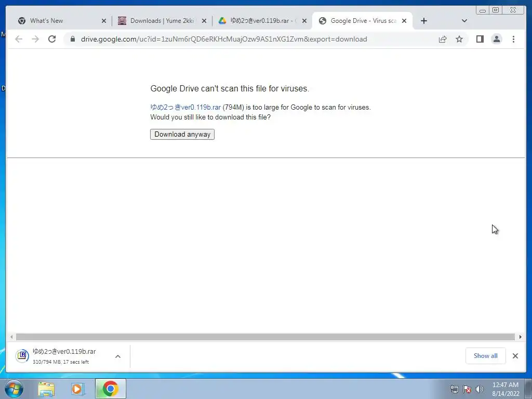
Task: Close the What's New tab
Action: pyautogui.click(x=104, y=21)
